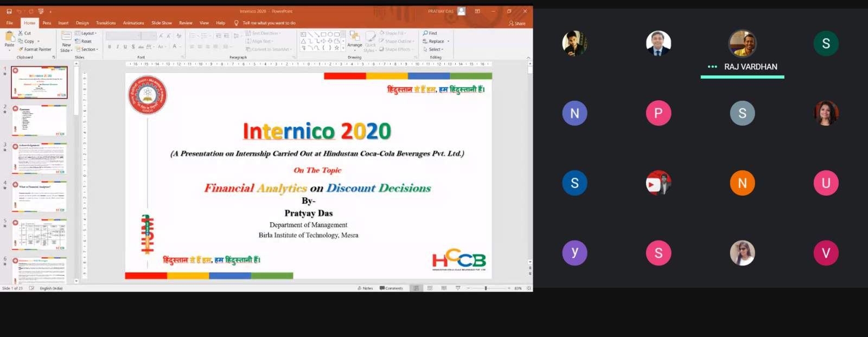Click the Arrange objects icon
Image resolution: width=868 pixels, height=337 pixels.
354,37
